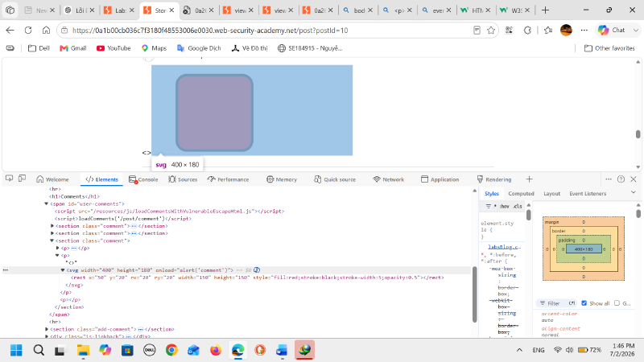Open File Explorer from taskbar
This screenshot has width=644, height=362.
(x=83, y=350)
